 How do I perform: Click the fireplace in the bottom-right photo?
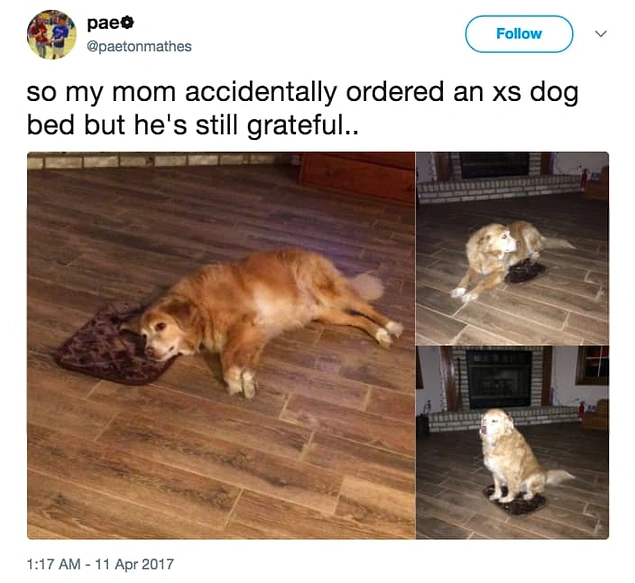(499, 379)
